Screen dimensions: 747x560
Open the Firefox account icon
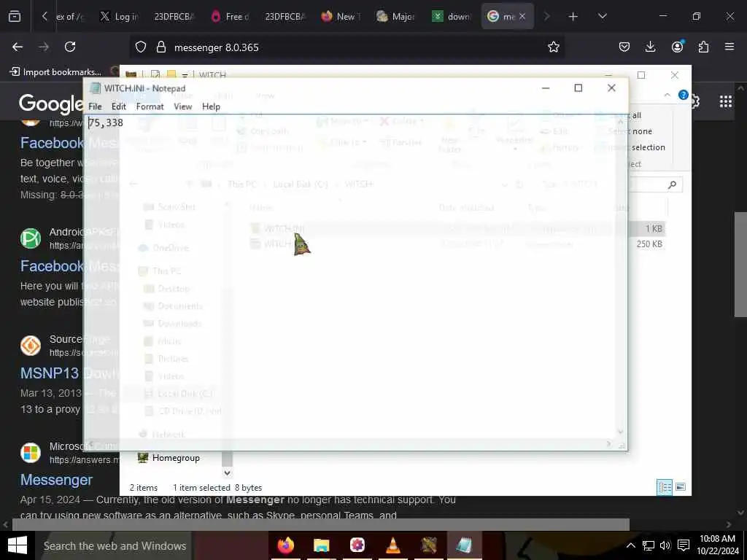coord(677,47)
